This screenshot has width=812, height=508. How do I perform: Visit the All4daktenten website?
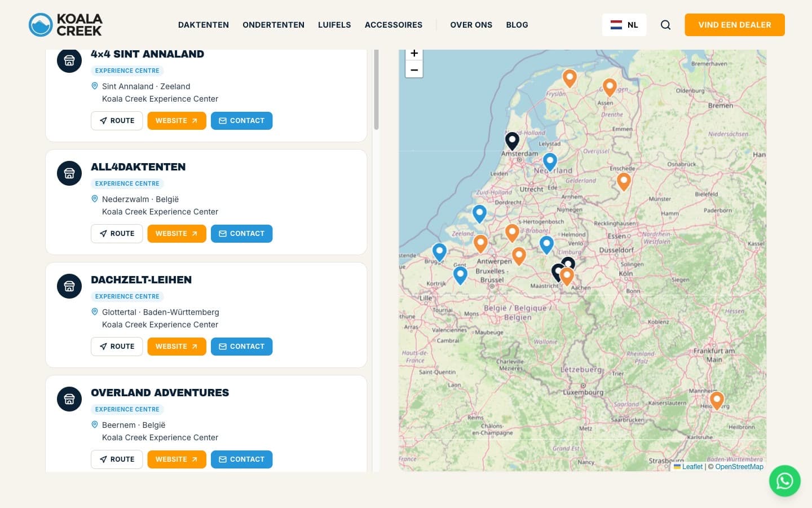[x=176, y=234]
